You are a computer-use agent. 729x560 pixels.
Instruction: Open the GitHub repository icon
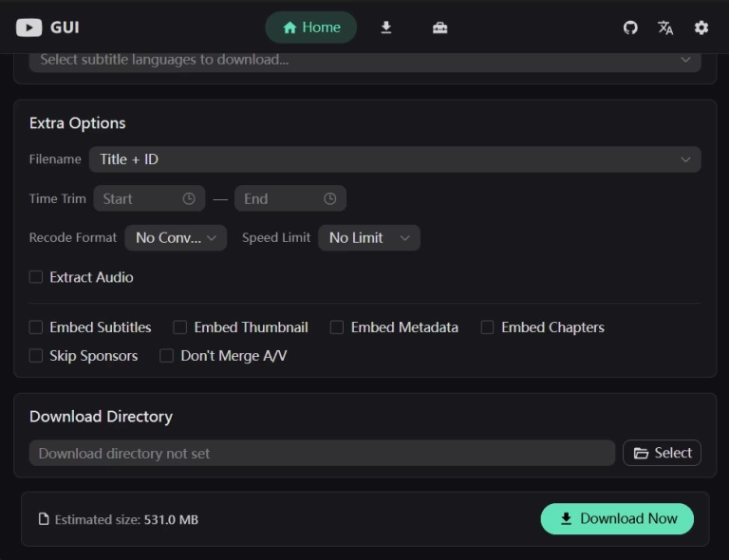point(630,28)
